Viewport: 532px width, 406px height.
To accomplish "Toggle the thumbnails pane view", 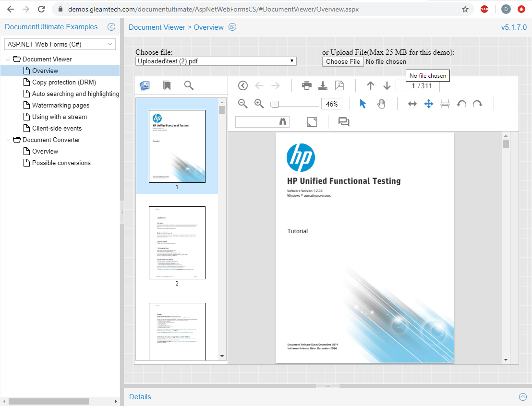I will point(145,85).
